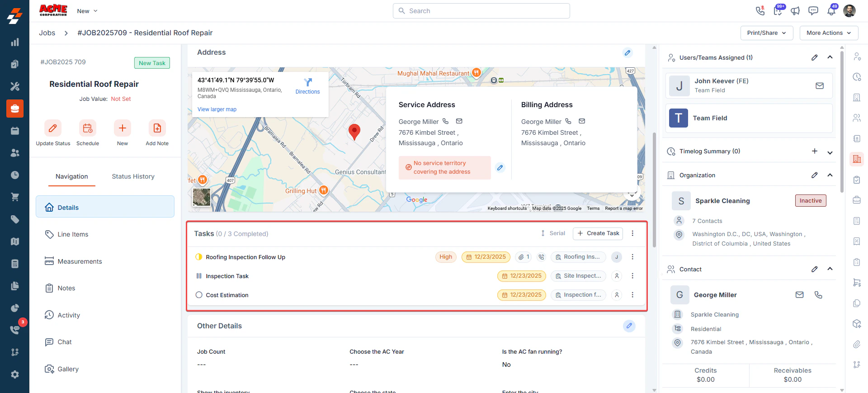Image resolution: width=868 pixels, height=393 pixels.
Task: Click the Create Task button
Action: pos(598,233)
